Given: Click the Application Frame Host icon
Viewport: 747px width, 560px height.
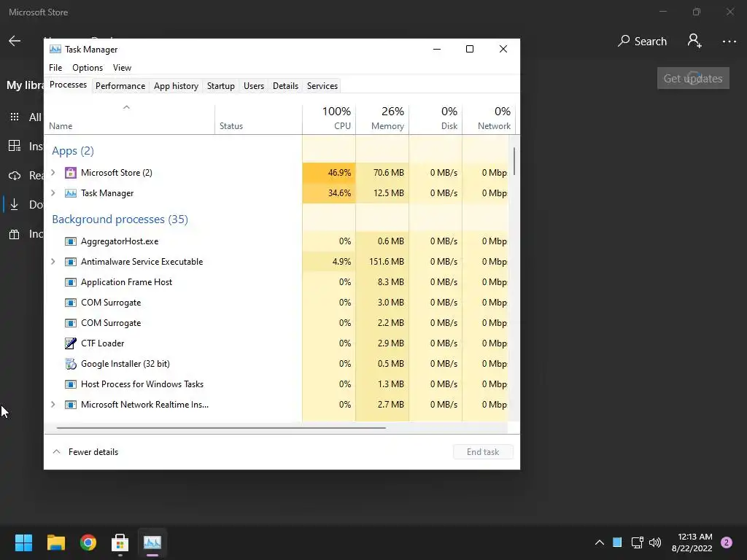Looking at the screenshot, I should coord(71,282).
